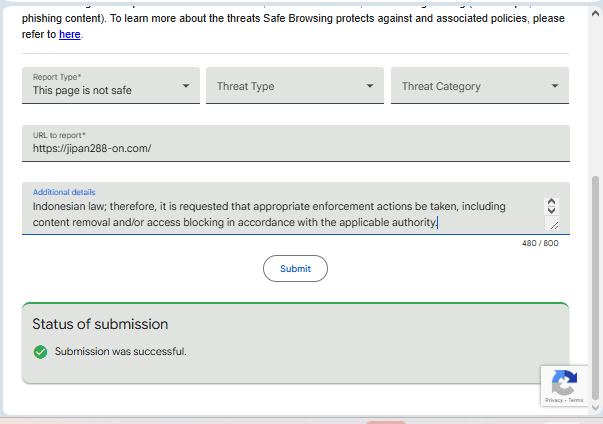Click the 'Submission was successful.' message
Image resolution: width=603 pixels, height=424 pixels.
[x=121, y=352]
